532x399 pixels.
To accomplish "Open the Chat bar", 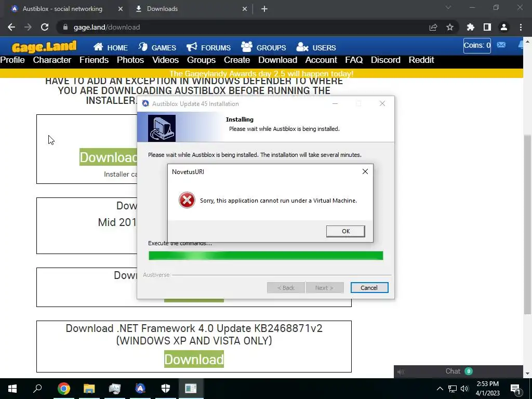I will [x=458, y=371].
